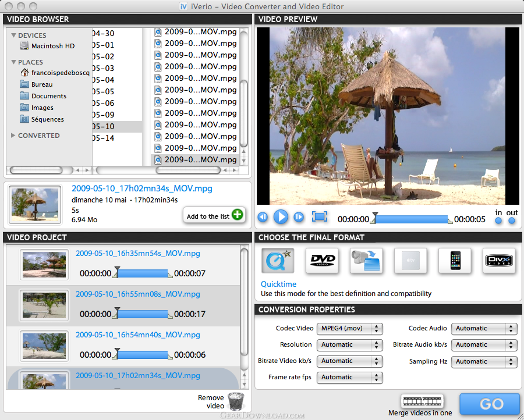
Task: Expand the CONVERTED section
Action: tap(13, 135)
